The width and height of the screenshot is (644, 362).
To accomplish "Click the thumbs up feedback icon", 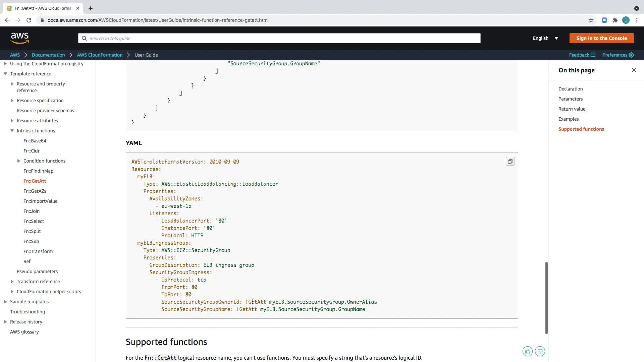I will [527, 351].
